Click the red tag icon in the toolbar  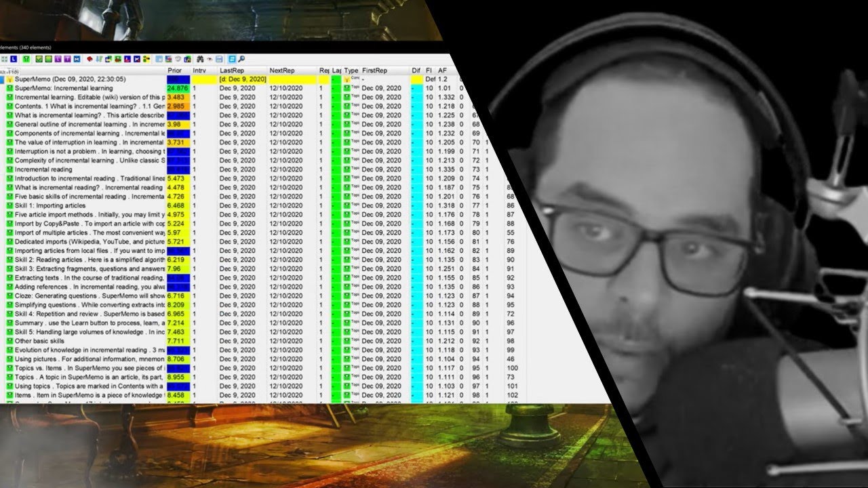pyautogui.click(x=90, y=60)
